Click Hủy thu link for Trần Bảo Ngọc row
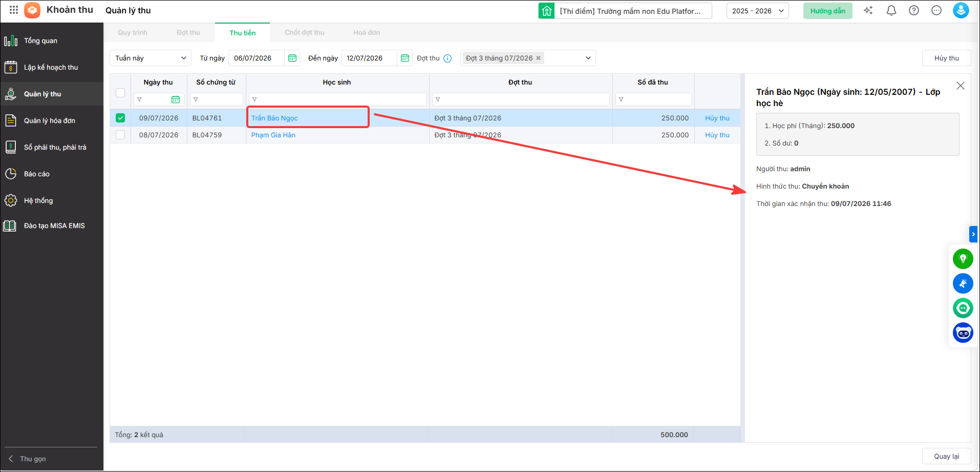Viewport: 980px width, 472px height. [x=717, y=118]
